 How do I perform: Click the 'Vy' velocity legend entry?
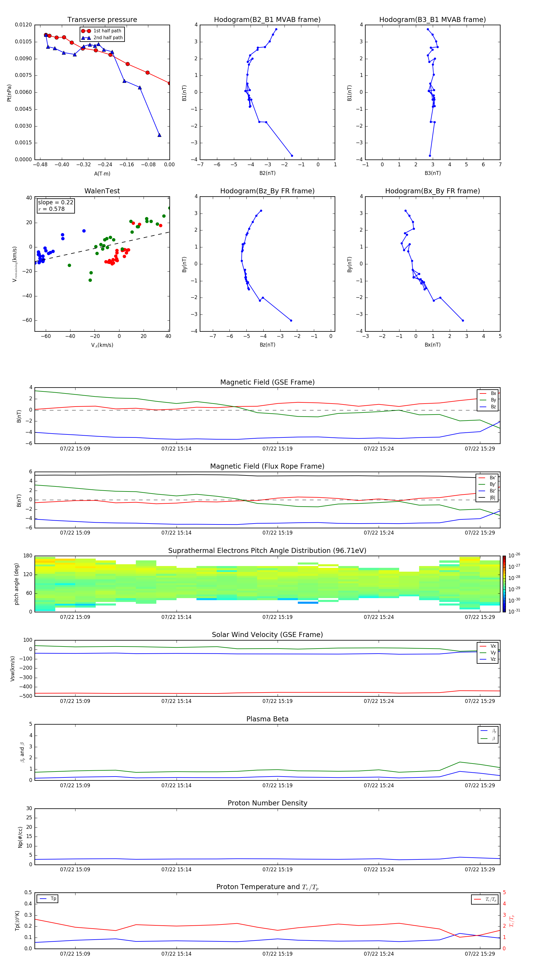pyautogui.click(x=488, y=652)
